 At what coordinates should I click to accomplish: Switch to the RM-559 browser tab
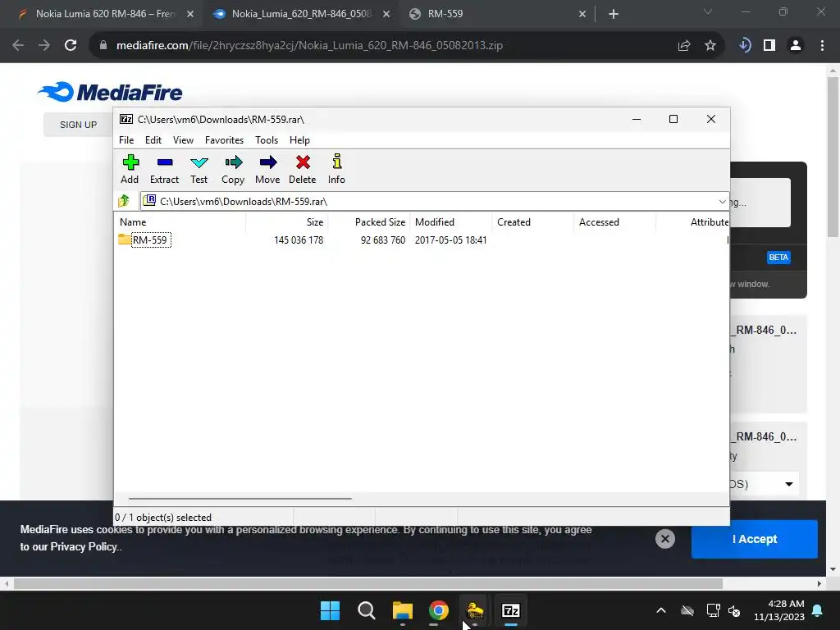[x=445, y=14]
